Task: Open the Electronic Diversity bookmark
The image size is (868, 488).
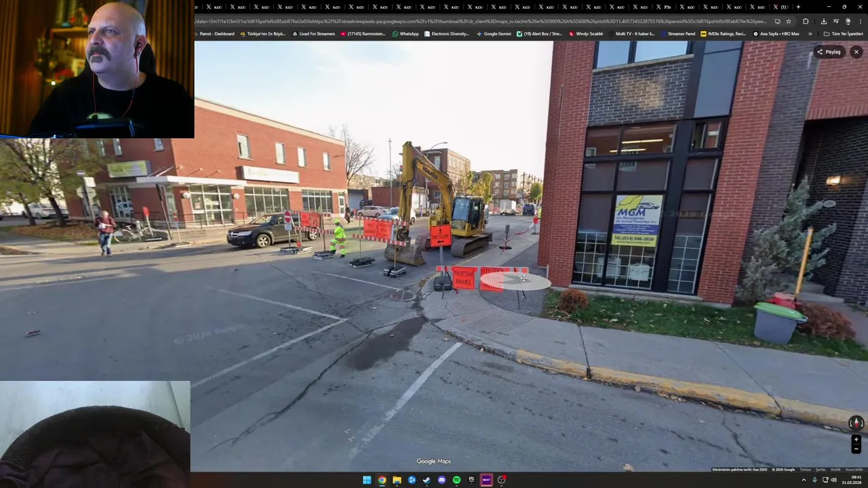Action: point(447,34)
